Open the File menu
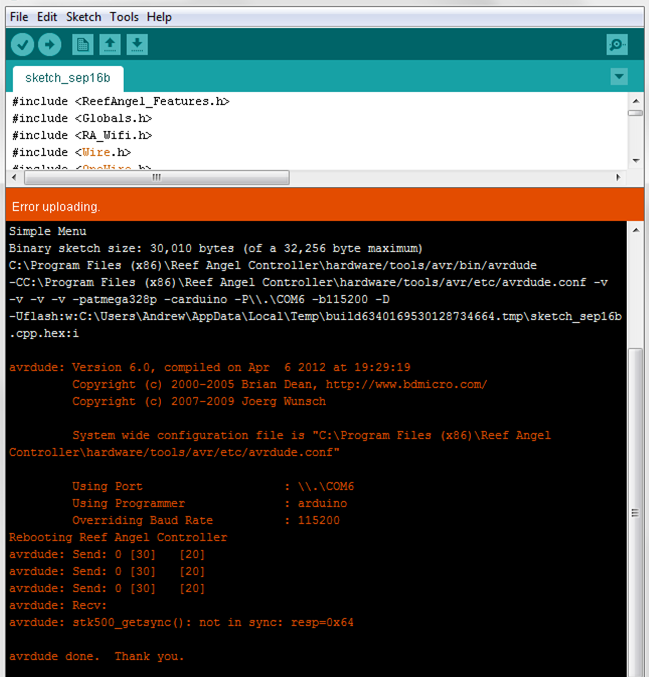649x677 pixels. (x=19, y=17)
